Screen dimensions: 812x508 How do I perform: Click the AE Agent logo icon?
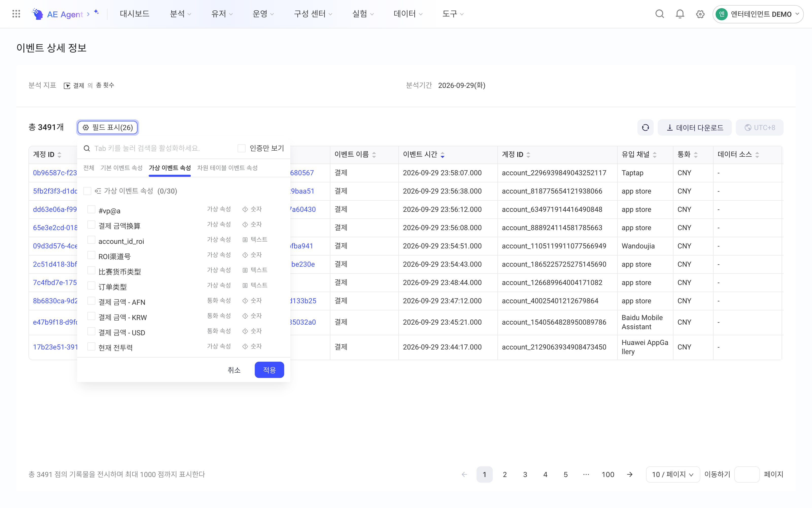[38, 14]
